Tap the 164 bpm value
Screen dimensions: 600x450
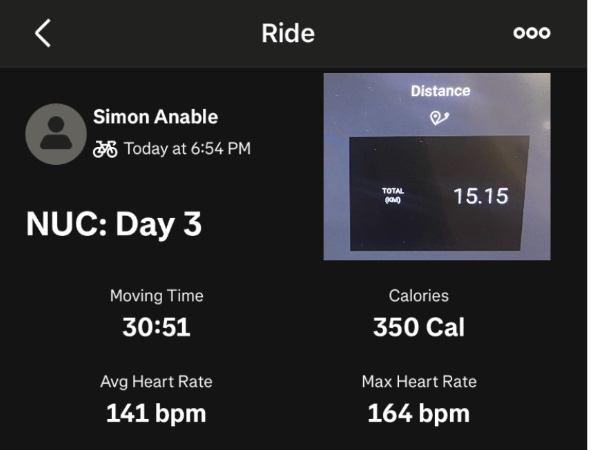418,412
